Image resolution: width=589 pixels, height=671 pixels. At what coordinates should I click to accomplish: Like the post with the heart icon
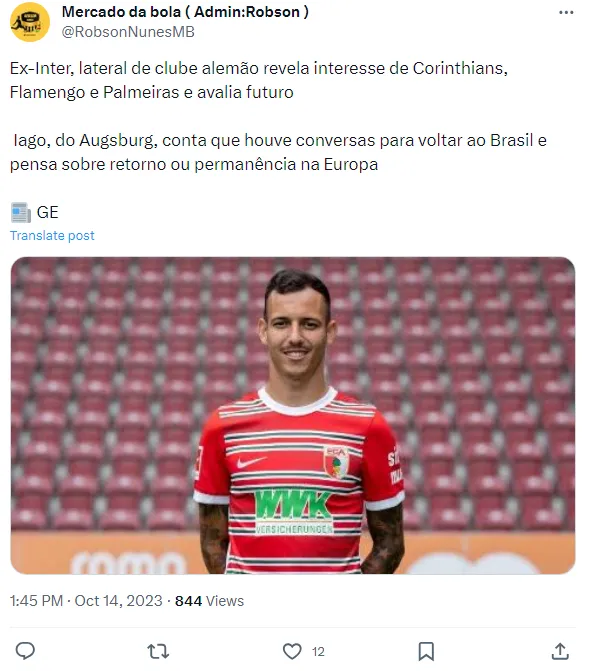[x=292, y=651]
